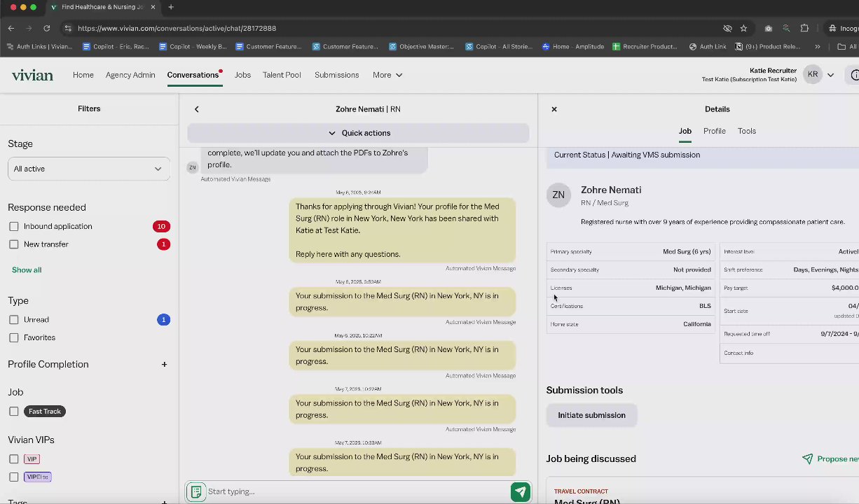
Task: Click the Zohre Nemati name in Details
Action: 611,190
